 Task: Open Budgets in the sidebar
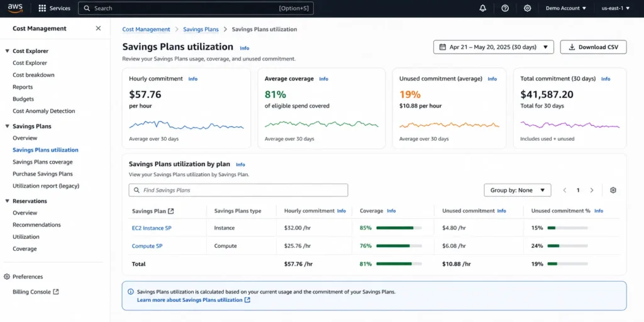click(x=23, y=99)
